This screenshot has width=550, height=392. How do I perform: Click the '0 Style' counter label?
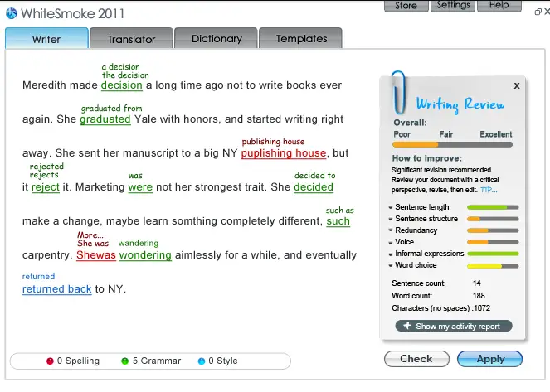pos(222,361)
